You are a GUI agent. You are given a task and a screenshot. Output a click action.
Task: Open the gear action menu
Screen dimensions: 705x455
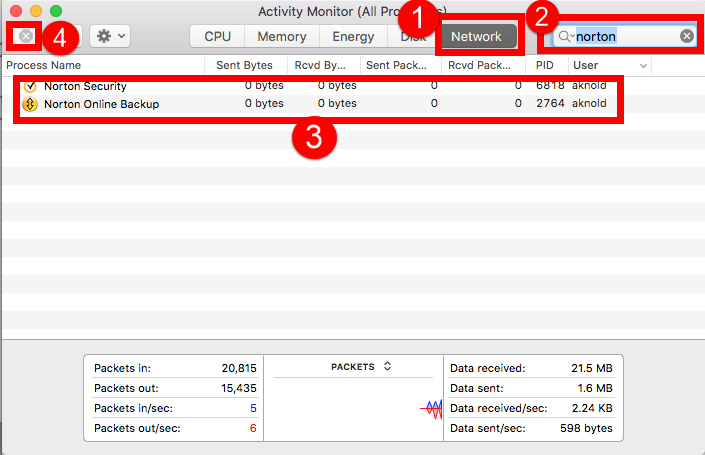(109, 36)
